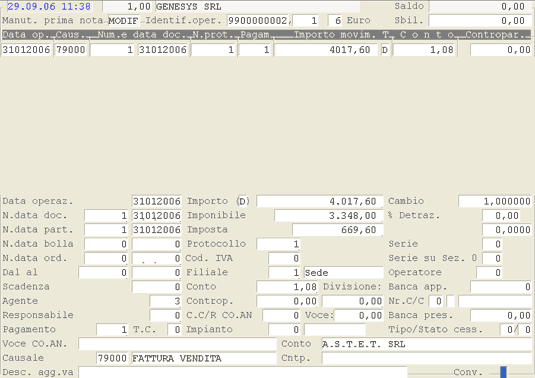Viewport: 535px width, 378px height.
Task: Click the Importo field 4.017,60
Action: click(320, 201)
